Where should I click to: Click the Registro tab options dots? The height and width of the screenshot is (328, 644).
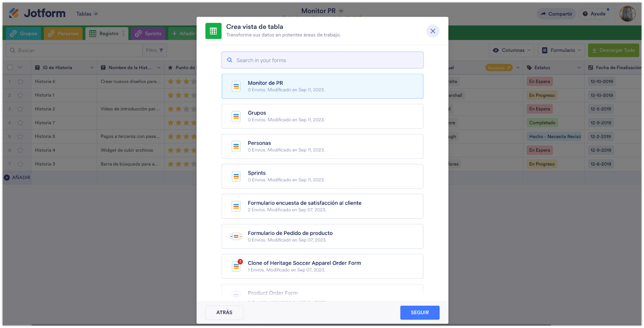pos(124,33)
